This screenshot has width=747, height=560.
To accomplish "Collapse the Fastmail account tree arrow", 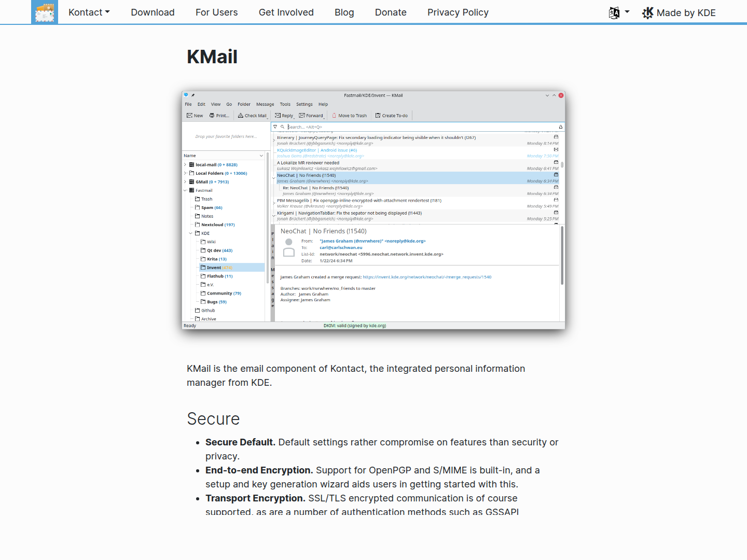I will point(185,190).
